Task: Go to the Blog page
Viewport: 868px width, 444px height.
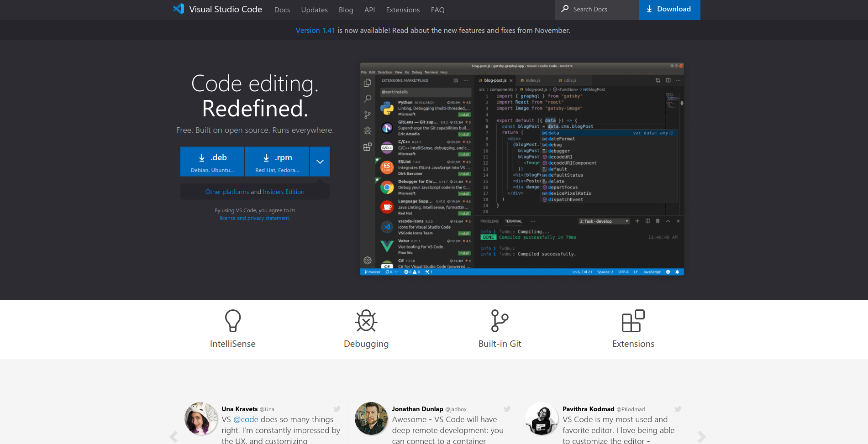Action: (x=346, y=10)
